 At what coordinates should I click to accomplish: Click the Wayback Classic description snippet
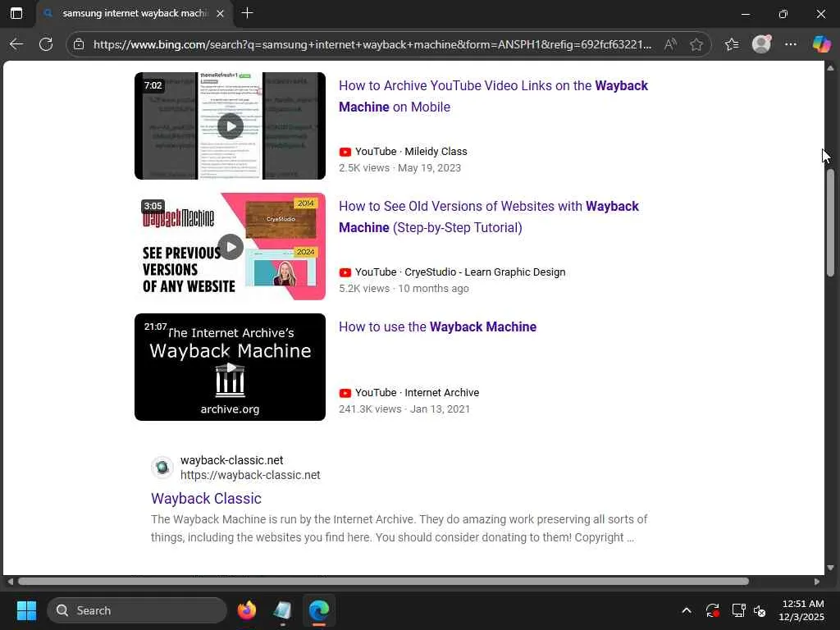399,528
